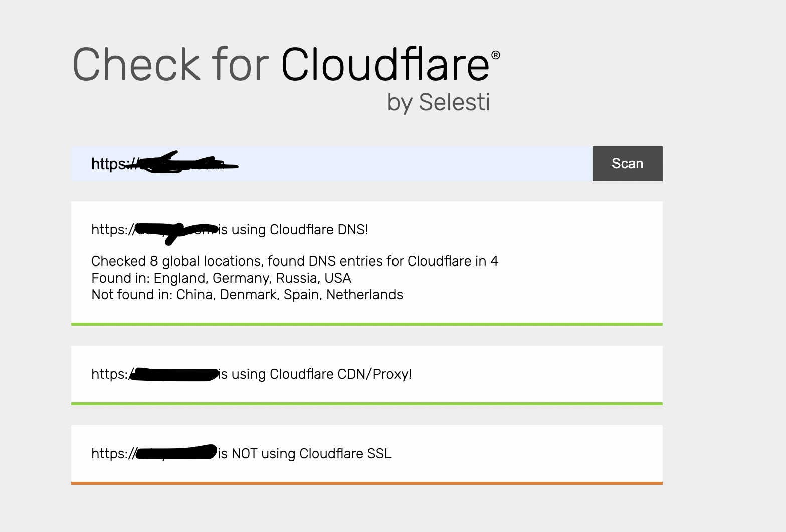This screenshot has width=786, height=532.
Task: Click the green bar under the CDN/Proxy result
Action: click(366, 403)
